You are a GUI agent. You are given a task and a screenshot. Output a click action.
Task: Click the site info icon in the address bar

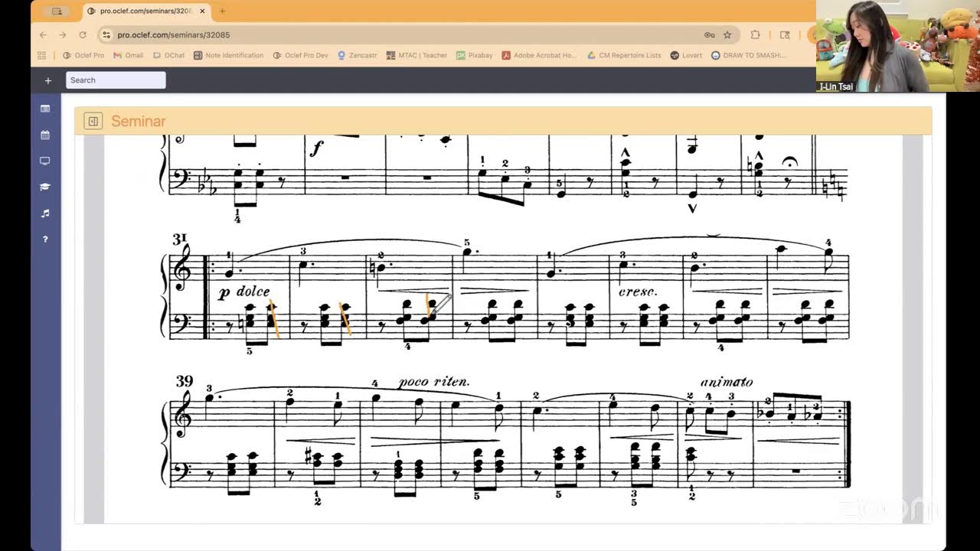pyautogui.click(x=106, y=34)
